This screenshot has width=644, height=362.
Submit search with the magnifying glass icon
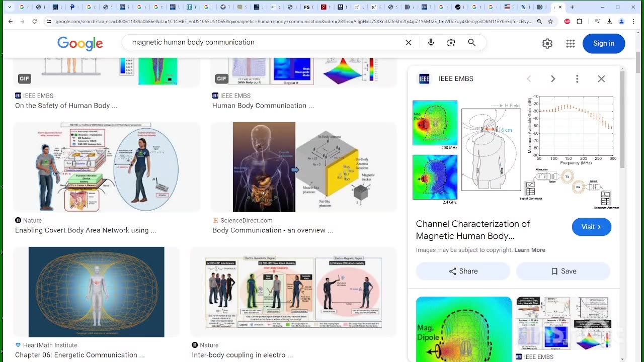click(x=471, y=43)
